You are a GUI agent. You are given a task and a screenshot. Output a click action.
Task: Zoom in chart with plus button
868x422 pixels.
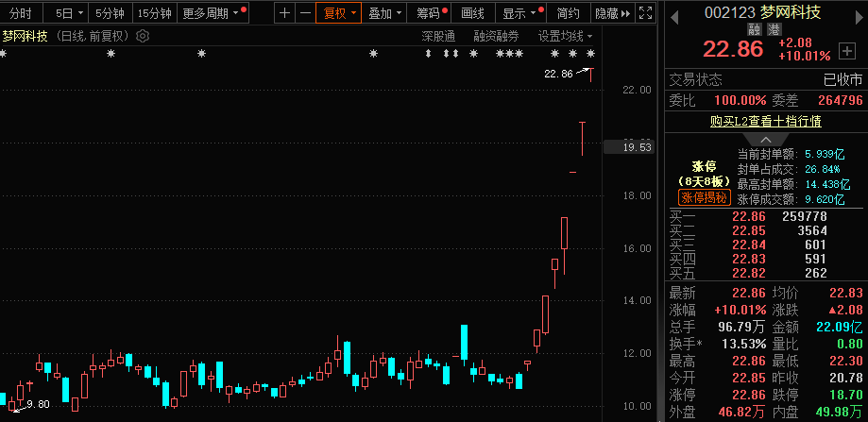pyautogui.click(x=286, y=13)
